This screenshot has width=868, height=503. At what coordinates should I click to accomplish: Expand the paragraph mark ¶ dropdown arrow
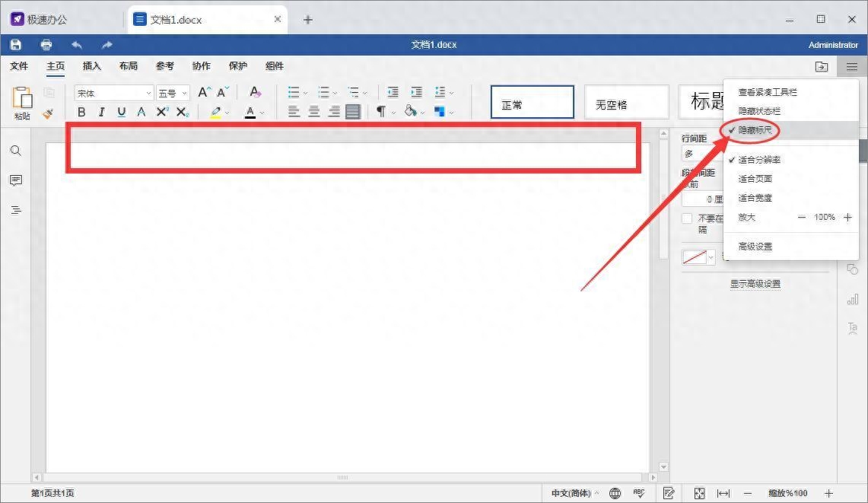coord(393,113)
